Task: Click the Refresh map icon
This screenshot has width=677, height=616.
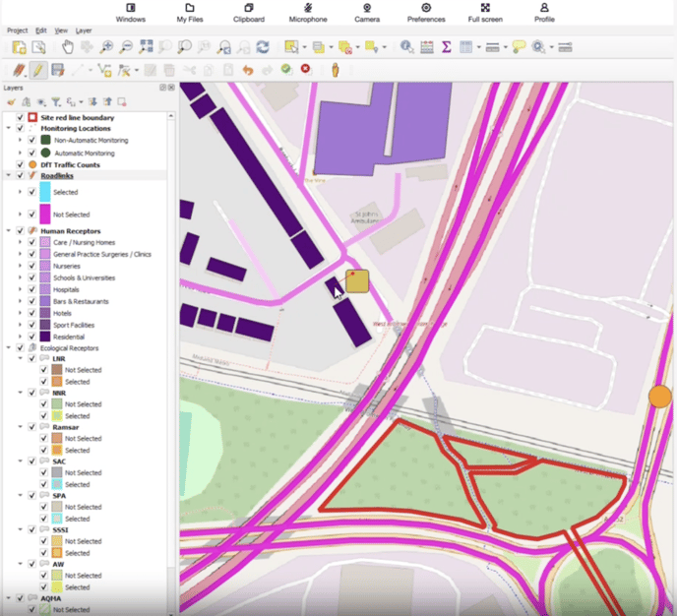Action: click(x=263, y=46)
